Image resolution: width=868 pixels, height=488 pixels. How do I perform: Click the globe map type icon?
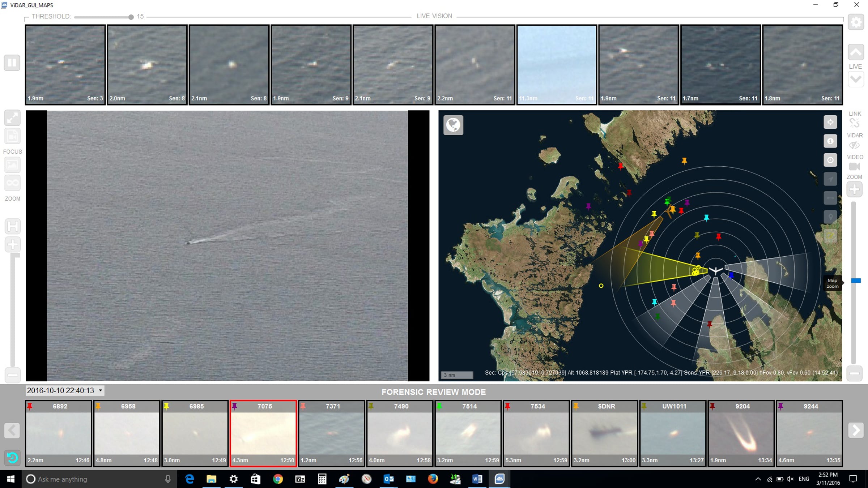click(453, 125)
